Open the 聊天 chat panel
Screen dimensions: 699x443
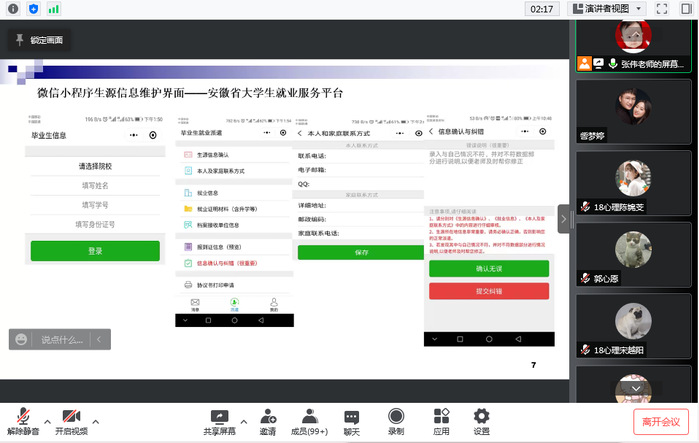coord(351,422)
